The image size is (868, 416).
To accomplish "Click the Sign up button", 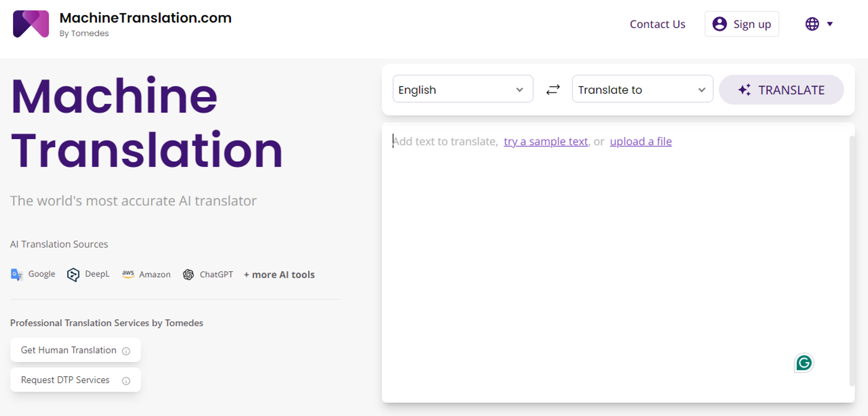I will point(742,24).
